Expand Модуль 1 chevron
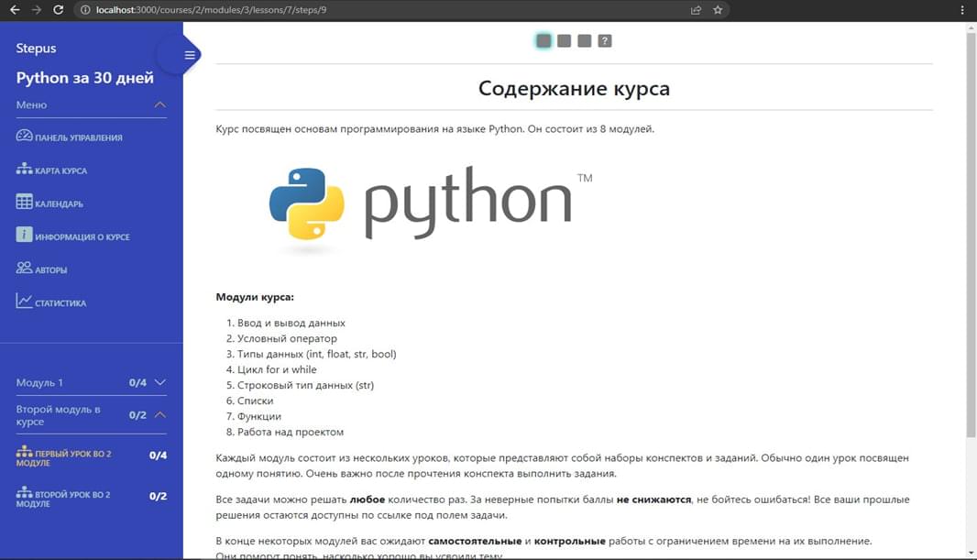Image resolution: width=977 pixels, height=560 pixels. (160, 382)
